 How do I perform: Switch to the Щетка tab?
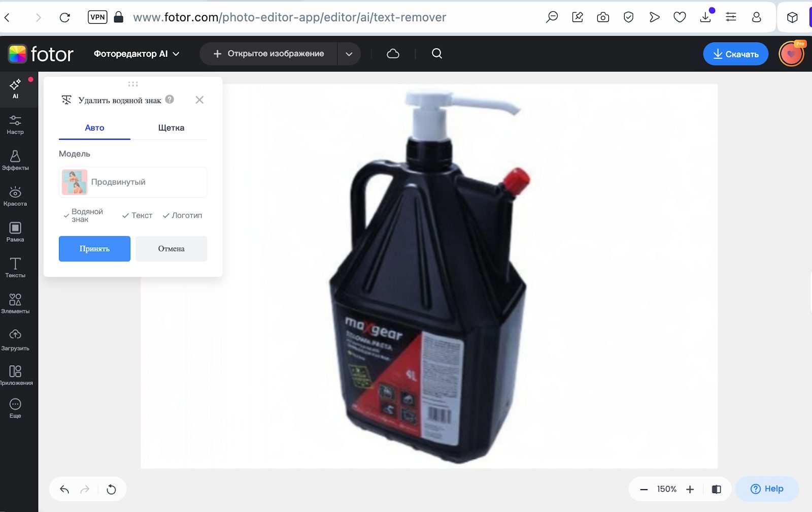tap(171, 128)
